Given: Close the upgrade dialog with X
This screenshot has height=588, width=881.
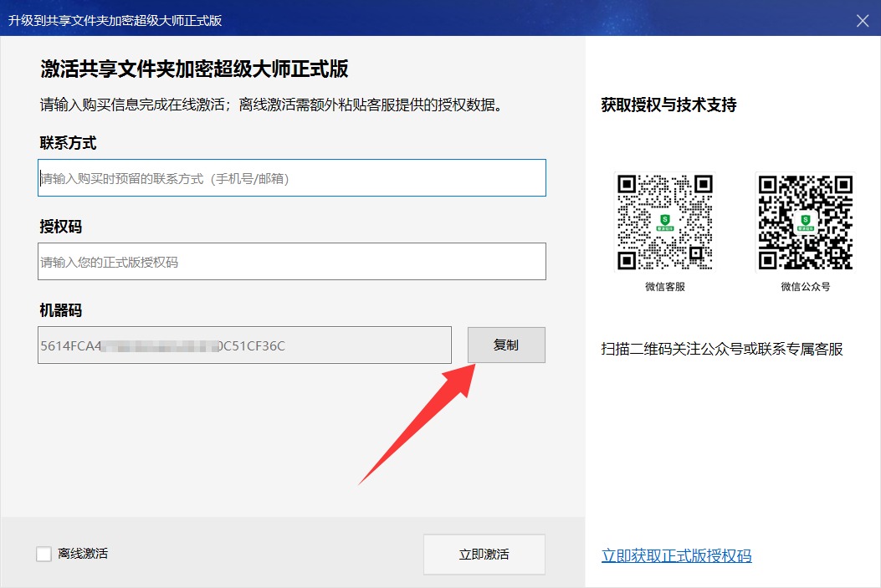Looking at the screenshot, I should [x=863, y=21].
